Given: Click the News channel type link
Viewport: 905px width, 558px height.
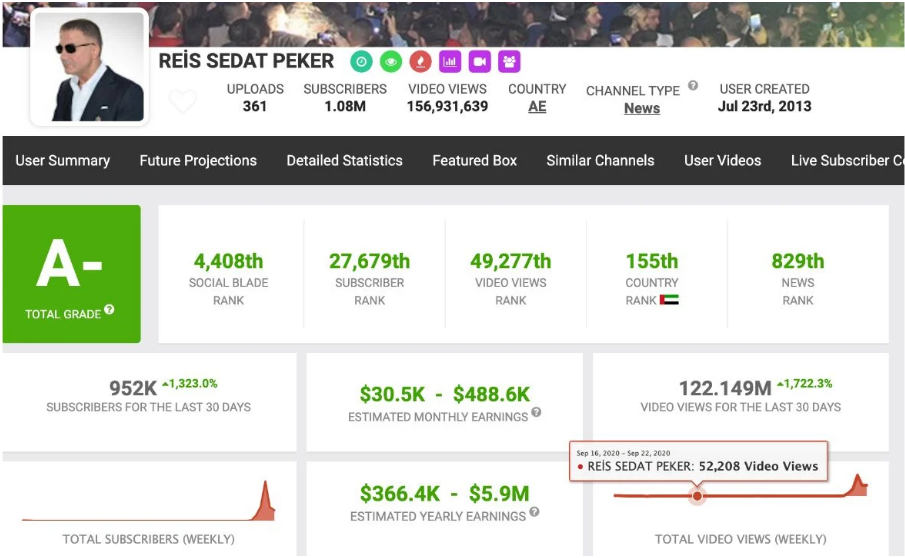Looking at the screenshot, I should tap(642, 108).
